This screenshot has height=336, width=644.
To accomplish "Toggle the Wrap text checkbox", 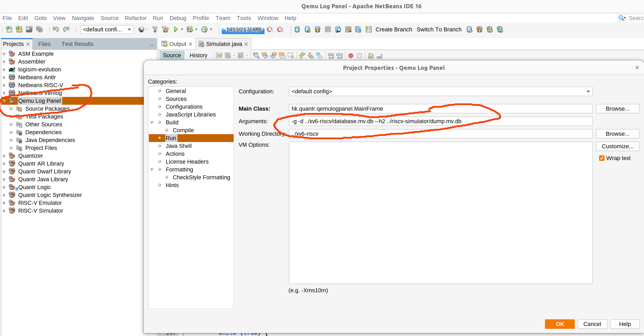I will 602,158.
